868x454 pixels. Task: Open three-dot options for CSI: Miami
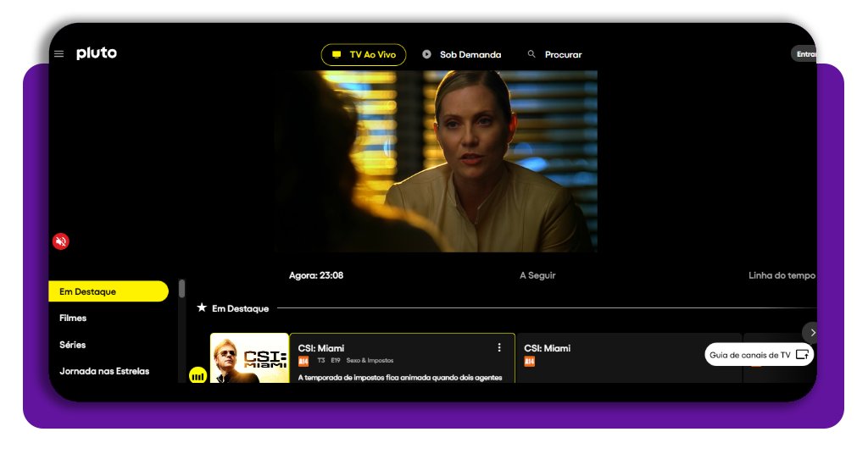point(499,348)
